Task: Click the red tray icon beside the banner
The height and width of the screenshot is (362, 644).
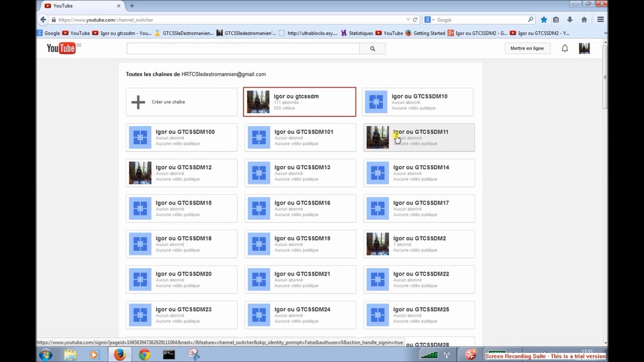Action: point(471,355)
